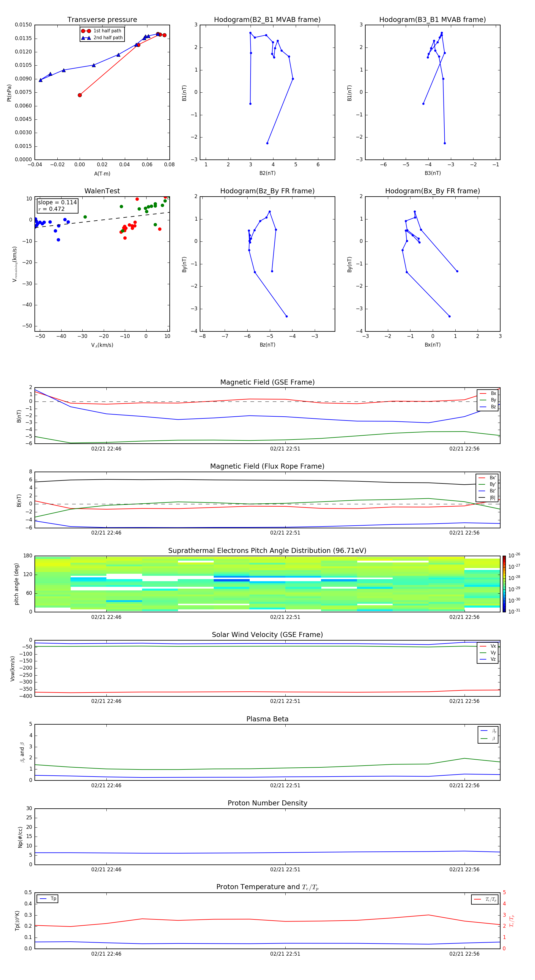The image size is (535, 980).
Task: Click the 10^-26 colorbar tick label
Action: 514,555
